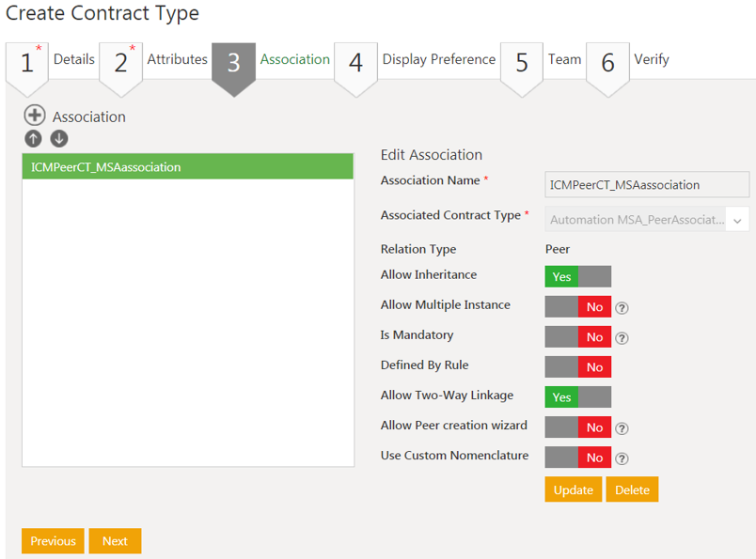Move association up with up arrow icon

33,139
